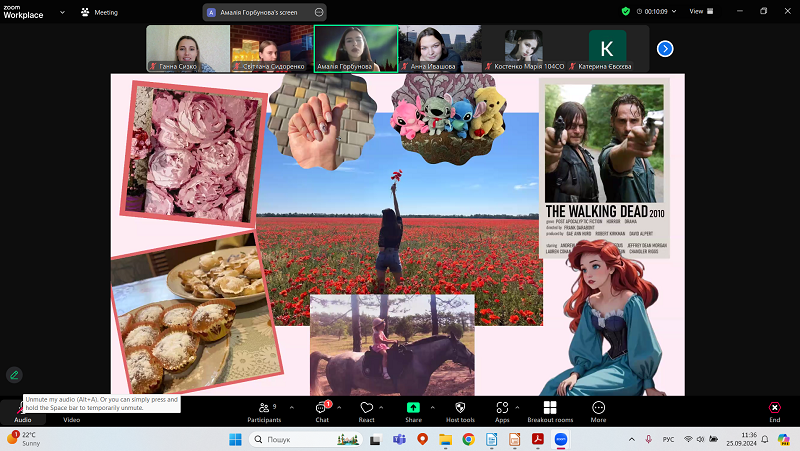Open Host tools shield
The image size is (800, 451).
coord(460,412)
